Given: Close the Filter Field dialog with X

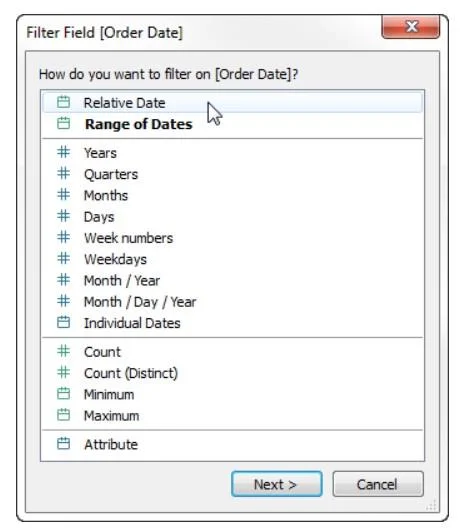Looking at the screenshot, I should pyautogui.click(x=411, y=26).
